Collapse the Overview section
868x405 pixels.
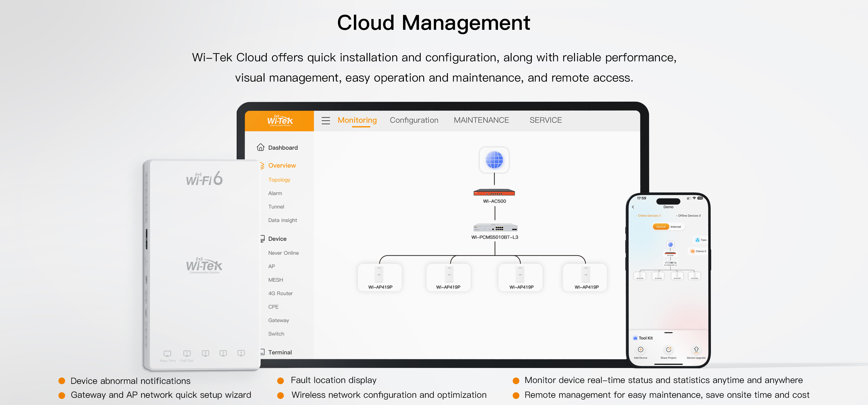click(x=282, y=165)
